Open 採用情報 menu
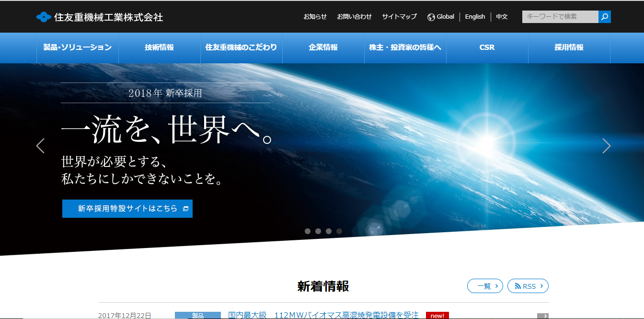Image resolution: width=644 pixels, height=319 pixels. [x=569, y=47]
